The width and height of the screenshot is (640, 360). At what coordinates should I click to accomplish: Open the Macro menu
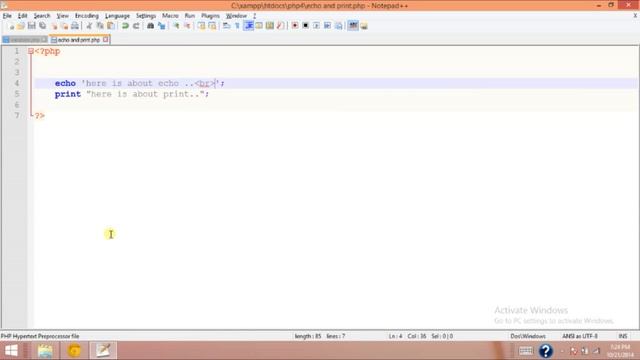[x=170, y=16]
